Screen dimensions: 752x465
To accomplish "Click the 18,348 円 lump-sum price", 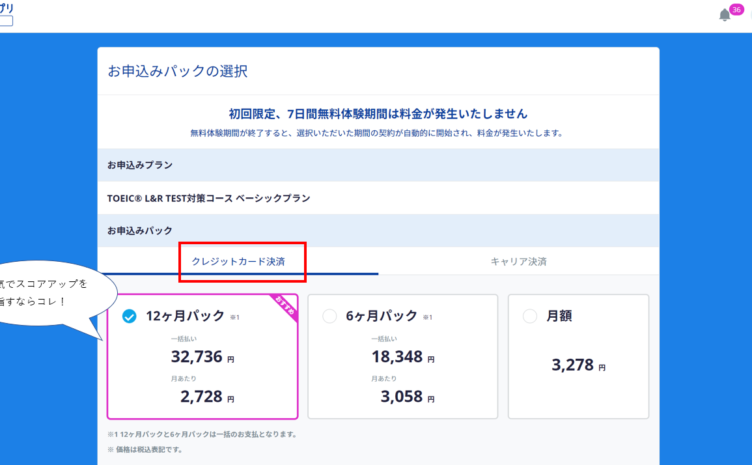I will click(403, 357).
